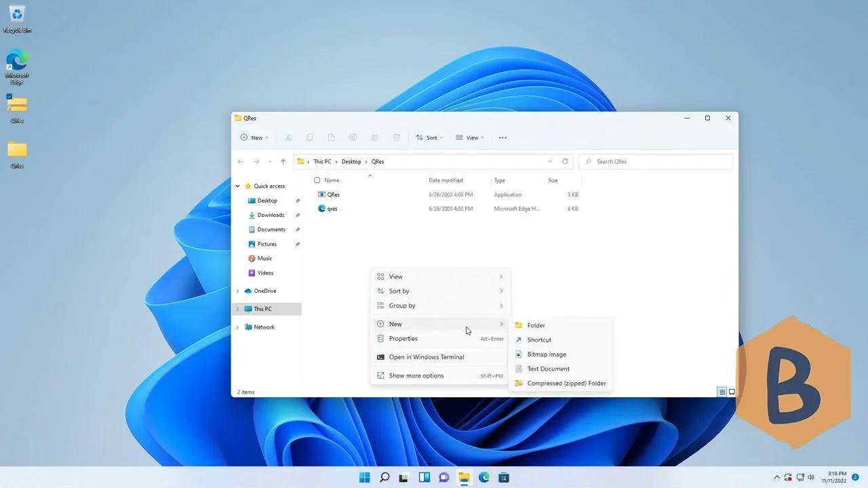Image resolution: width=868 pixels, height=488 pixels.
Task: Open the New submenu item Folder
Action: click(536, 325)
